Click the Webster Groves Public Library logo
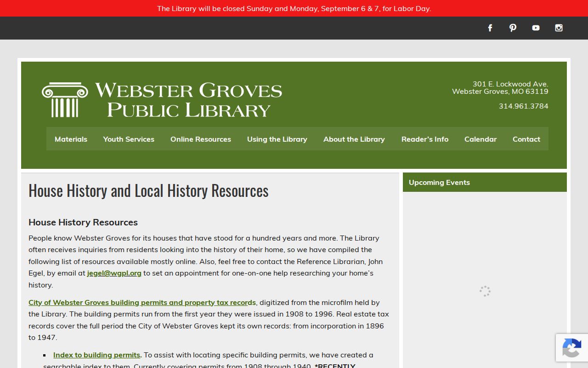 point(162,100)
